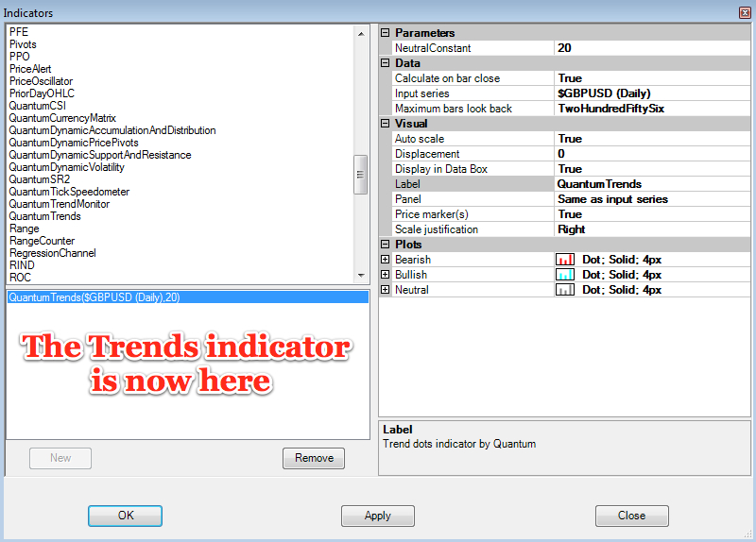Screen dimensions: 756x542
Task: Expand the Neutral plot settings
Action: (385, 290)
